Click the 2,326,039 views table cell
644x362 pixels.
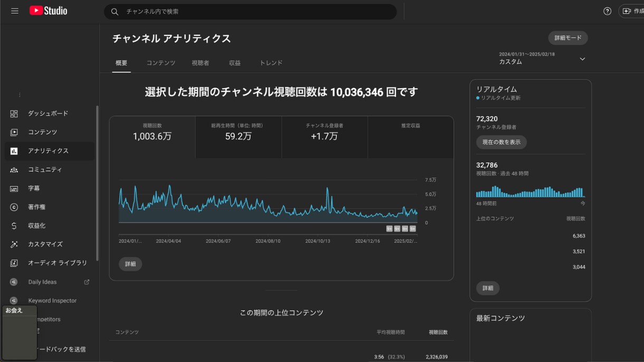[x=437, y=357]
